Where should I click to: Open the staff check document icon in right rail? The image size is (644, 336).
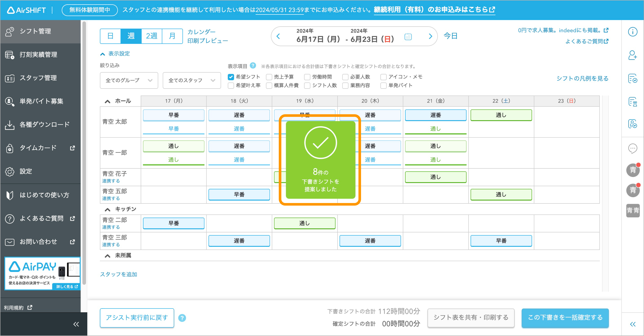[633, 124]
